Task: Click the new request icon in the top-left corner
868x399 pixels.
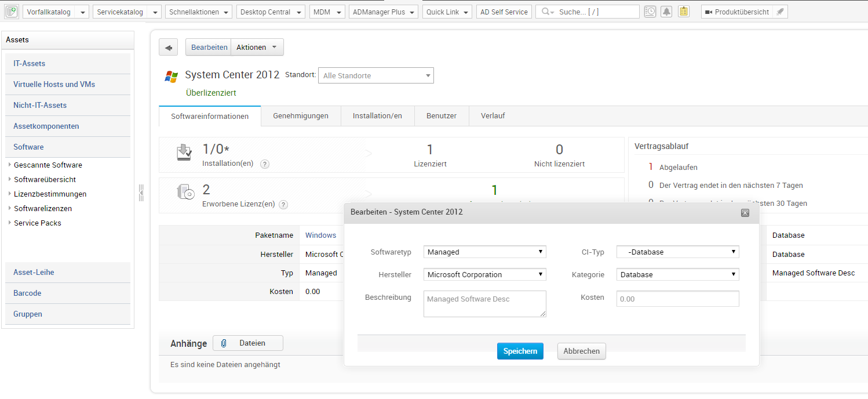Action: pyautogui.click(x=12, y=12)
